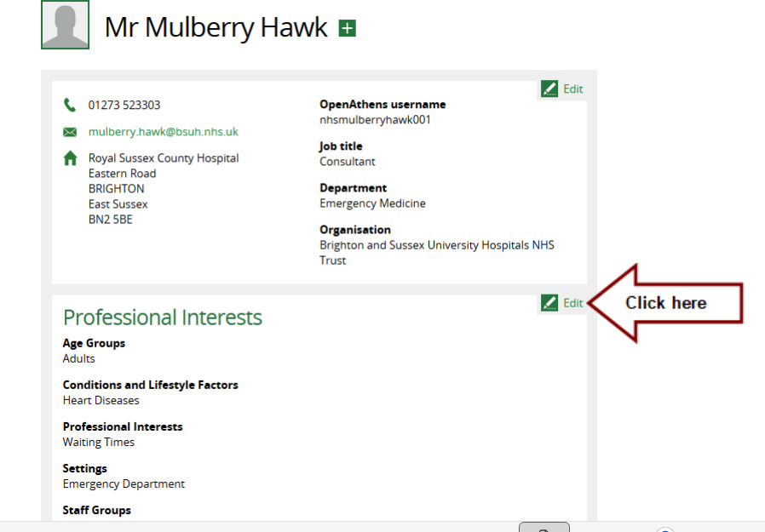Click the Edit link for Professional Interests

pos(572,303)
